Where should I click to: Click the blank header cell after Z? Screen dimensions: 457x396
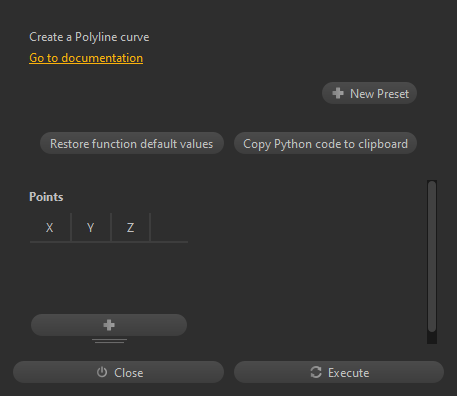(169, 228)
